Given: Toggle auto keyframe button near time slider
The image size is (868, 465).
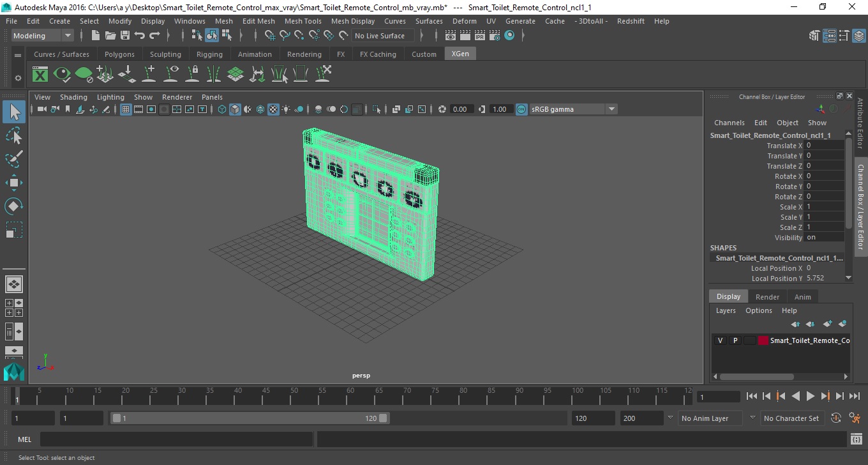Looking at the screenshot, I should (837, 418).
